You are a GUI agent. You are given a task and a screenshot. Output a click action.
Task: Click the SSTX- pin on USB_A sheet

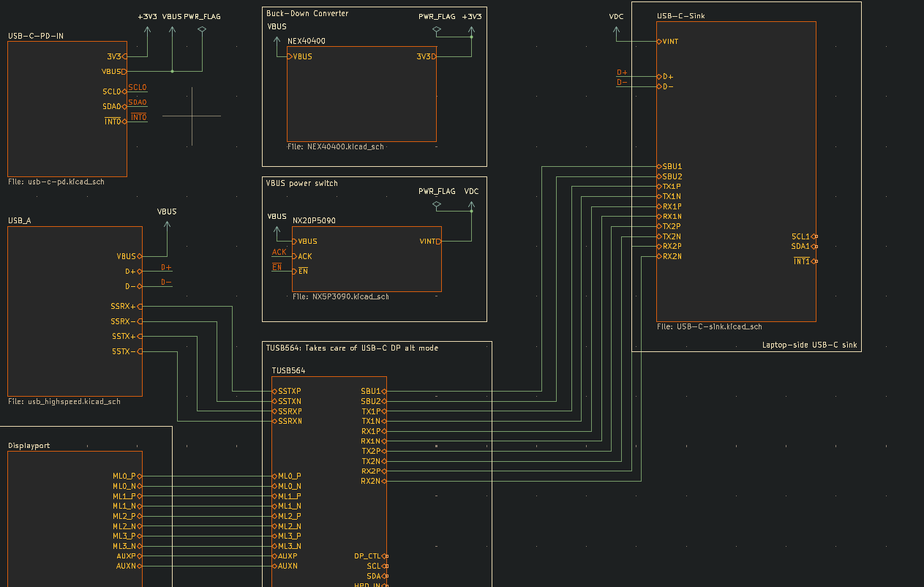pyautogui.click(x=127, y=351)
